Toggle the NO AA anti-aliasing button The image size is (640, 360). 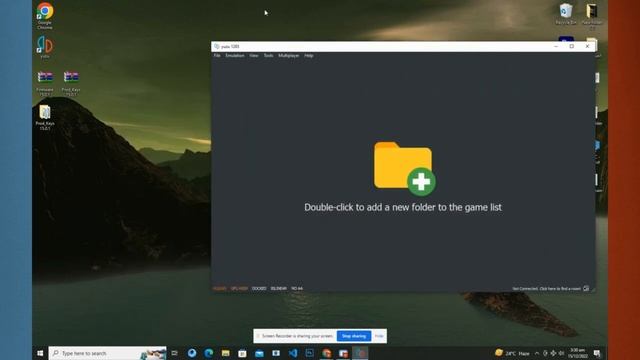coord(297,289)
